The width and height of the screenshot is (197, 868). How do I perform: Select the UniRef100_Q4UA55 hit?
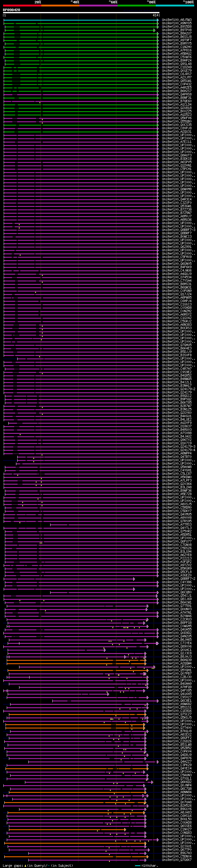pyautogui.click(x=176, y=629)
